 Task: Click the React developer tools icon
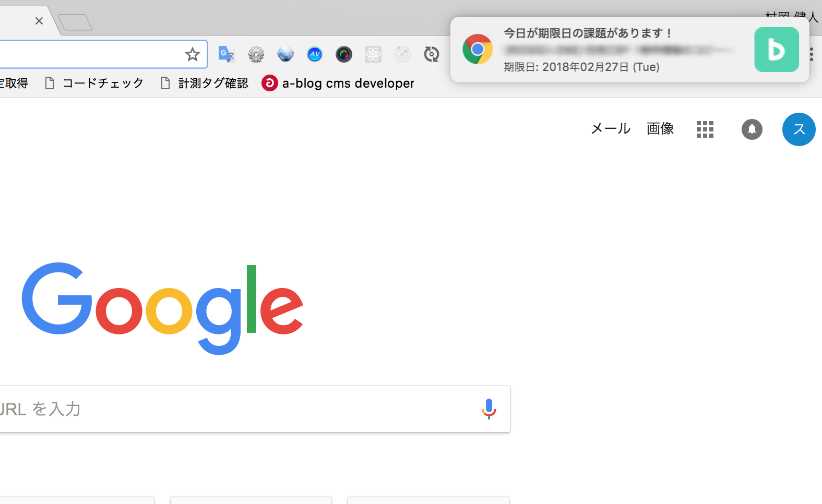point(373,54)
